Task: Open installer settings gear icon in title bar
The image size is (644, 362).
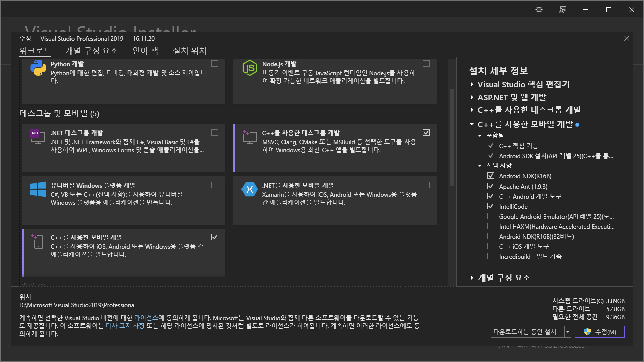Action: pos(539,10)
